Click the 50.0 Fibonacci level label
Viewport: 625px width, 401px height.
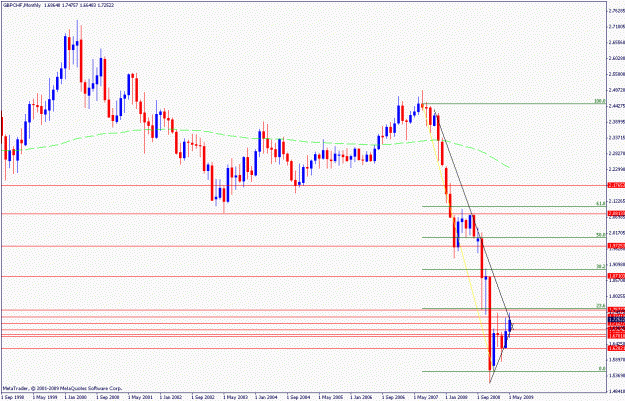[x=601, y=235]
